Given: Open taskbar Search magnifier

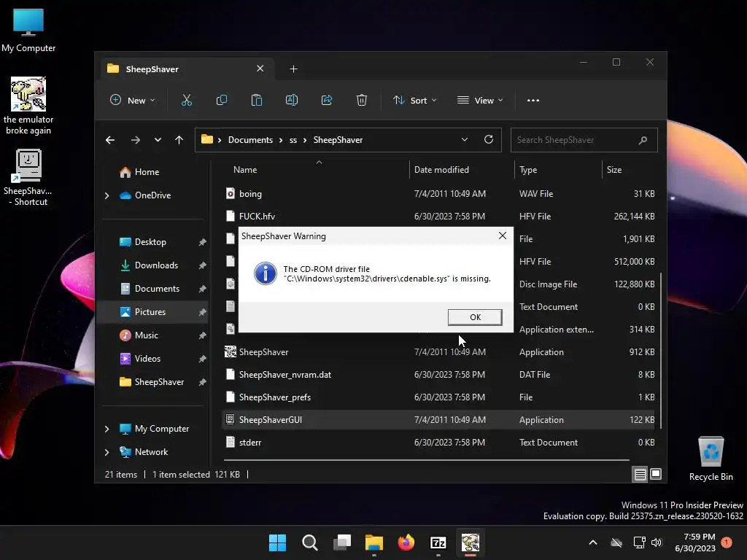Looking at the screenshot, I should (x=310, y=542).
